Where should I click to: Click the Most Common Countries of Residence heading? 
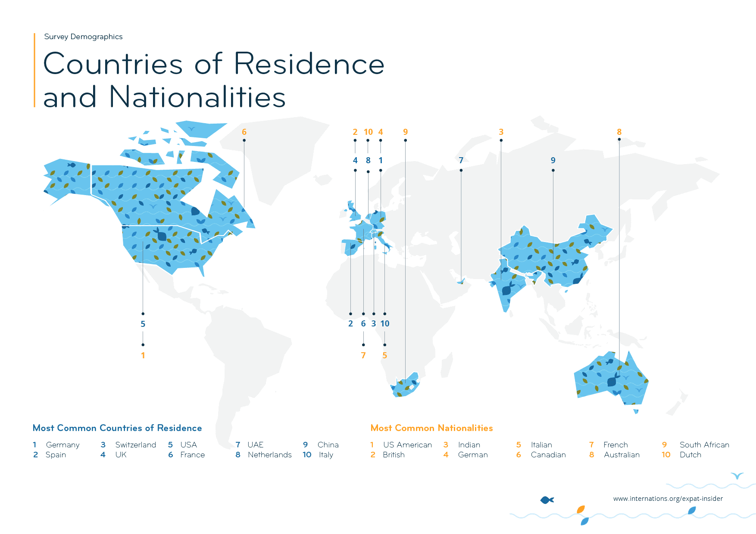117,428
